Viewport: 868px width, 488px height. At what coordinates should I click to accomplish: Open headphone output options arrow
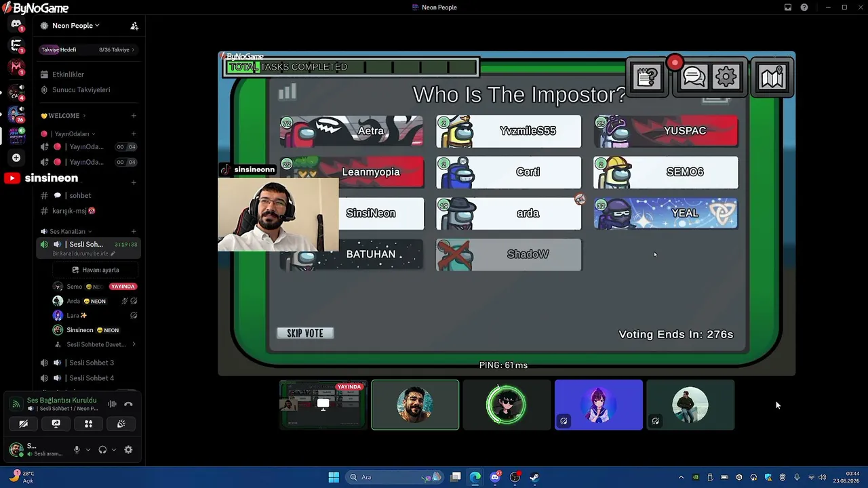(113, 449)
